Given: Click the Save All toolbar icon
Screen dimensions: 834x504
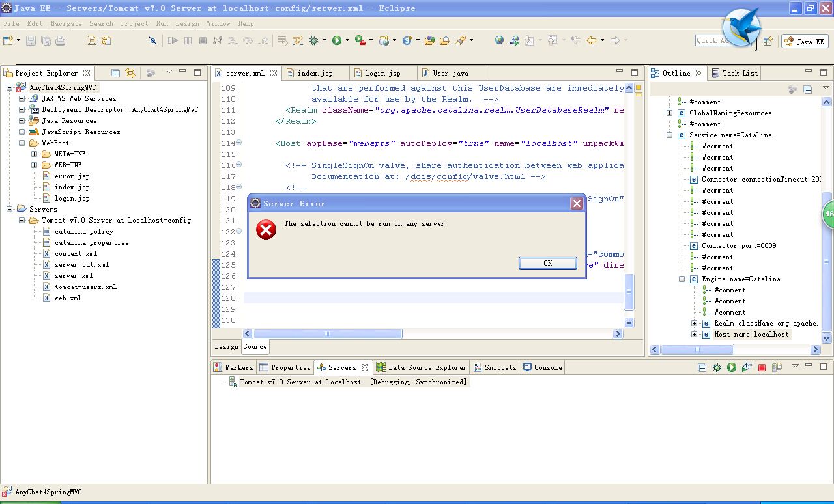Looking at the screenshot, I should [46, 40].
